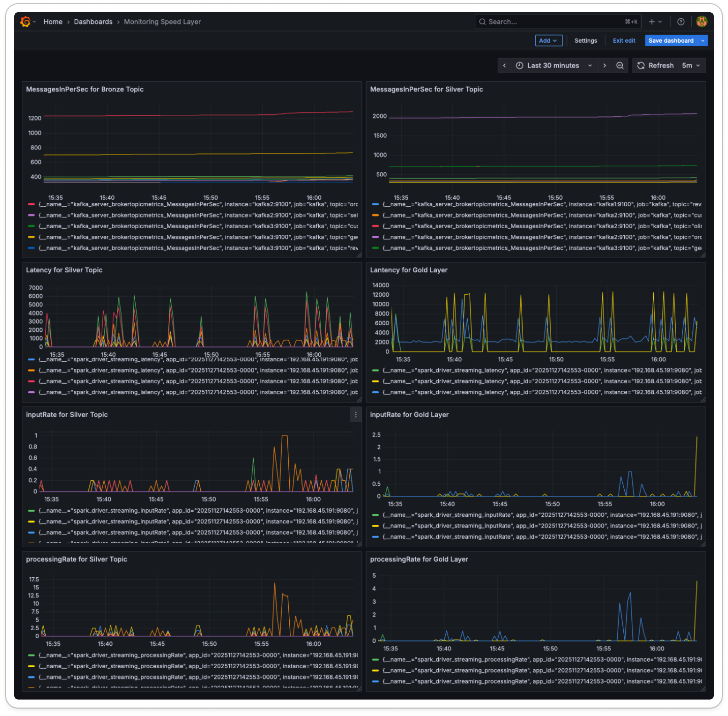This screenshot has height=716, width=728.
Task: Open the Last 30 minutes time picker
Action: pos(553,66)
